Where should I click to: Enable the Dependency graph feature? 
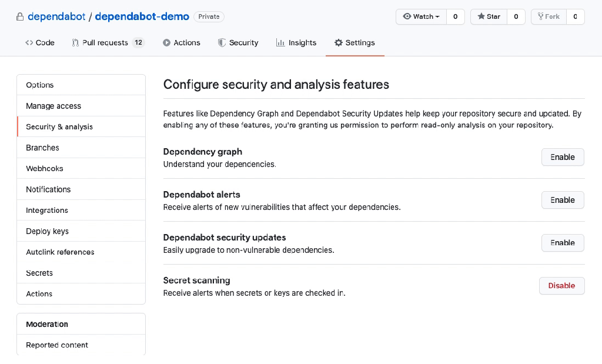click(562, 157)
